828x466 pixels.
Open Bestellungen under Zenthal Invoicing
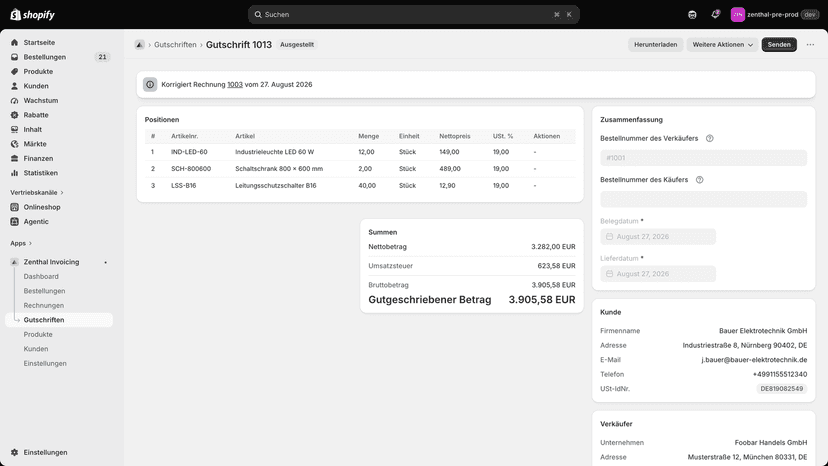click(x=44, y=291)
